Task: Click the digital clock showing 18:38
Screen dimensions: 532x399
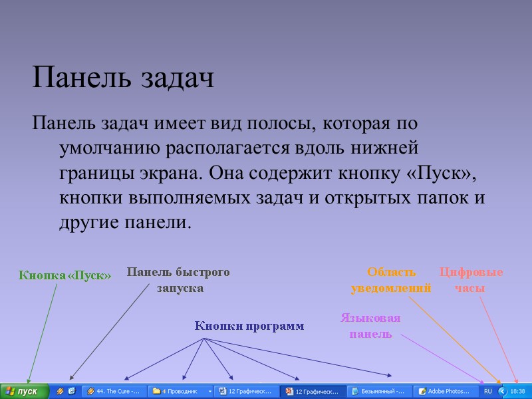Action: pyautogui.click(x=517, y=391)
